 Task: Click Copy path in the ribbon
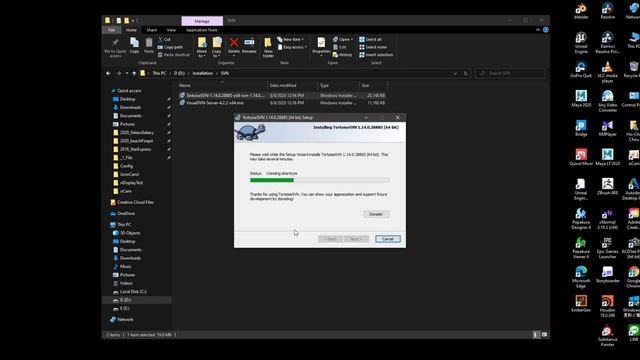pos(170,47)
